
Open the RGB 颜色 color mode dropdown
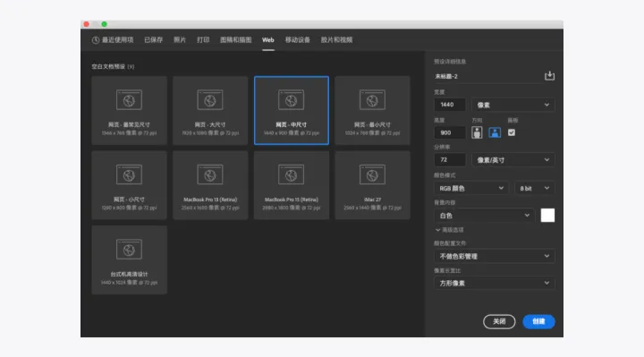click(471, 188)
